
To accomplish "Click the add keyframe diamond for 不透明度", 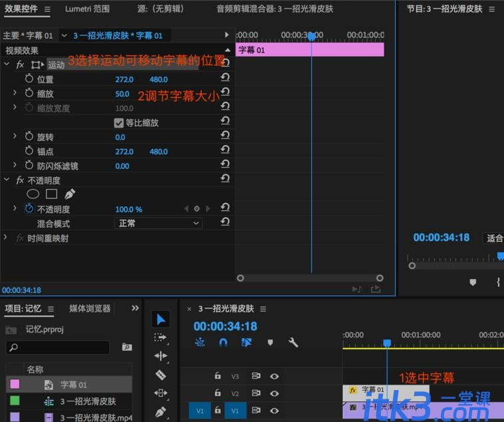I will (x=197, y=209).
